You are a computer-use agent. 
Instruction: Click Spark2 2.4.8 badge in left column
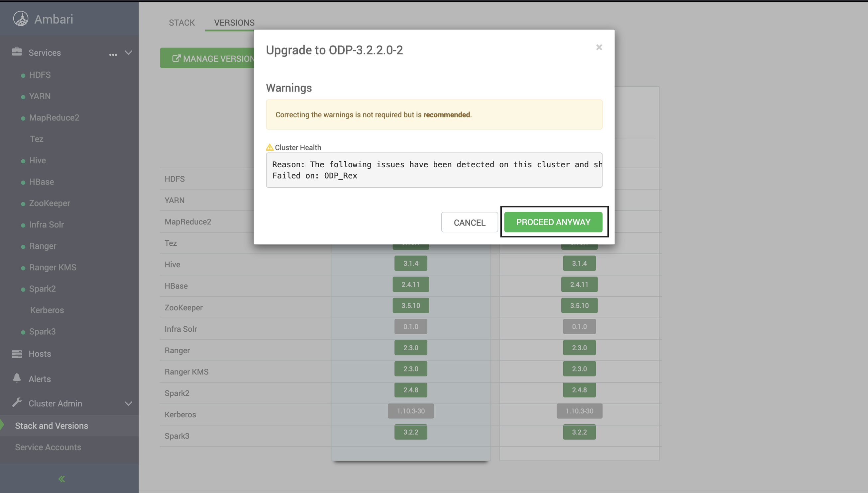(x=410, y=390)
